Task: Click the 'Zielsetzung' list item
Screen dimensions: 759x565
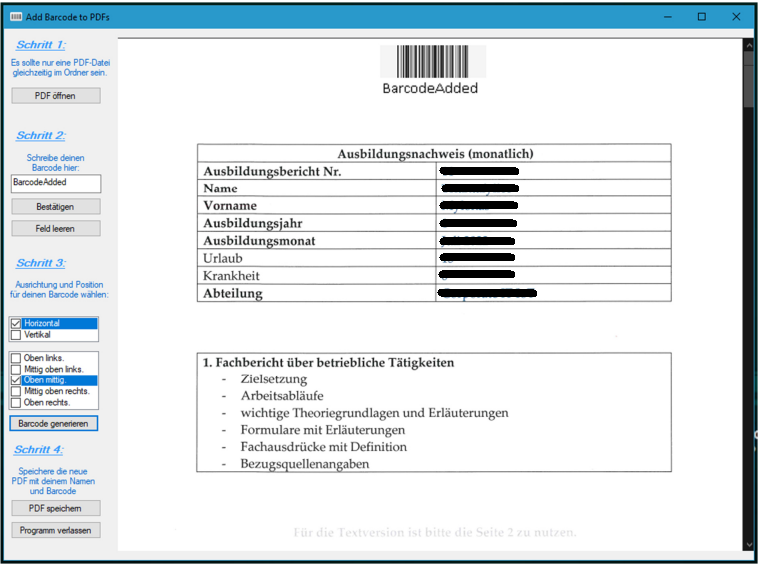Action: tap(274, 379)
